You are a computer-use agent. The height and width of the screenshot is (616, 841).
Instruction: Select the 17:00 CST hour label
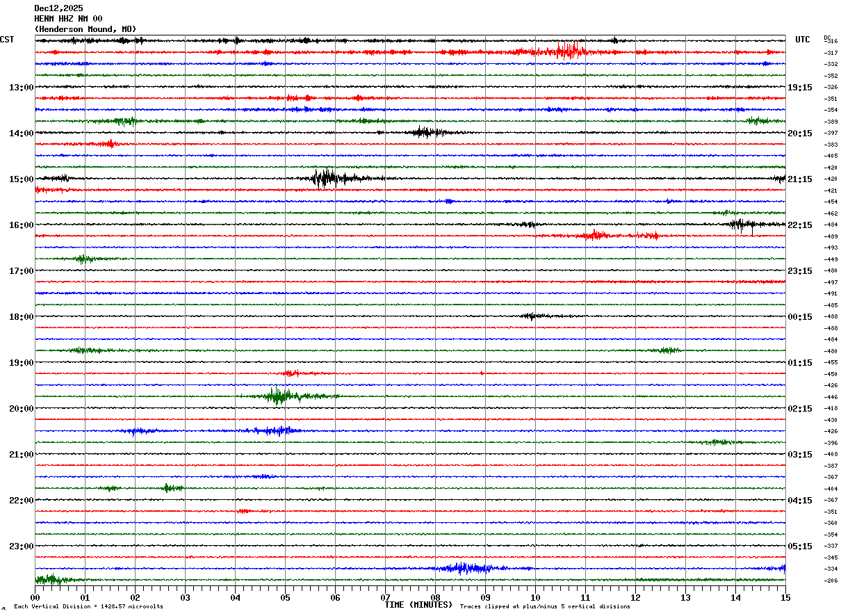coord(21,271)
